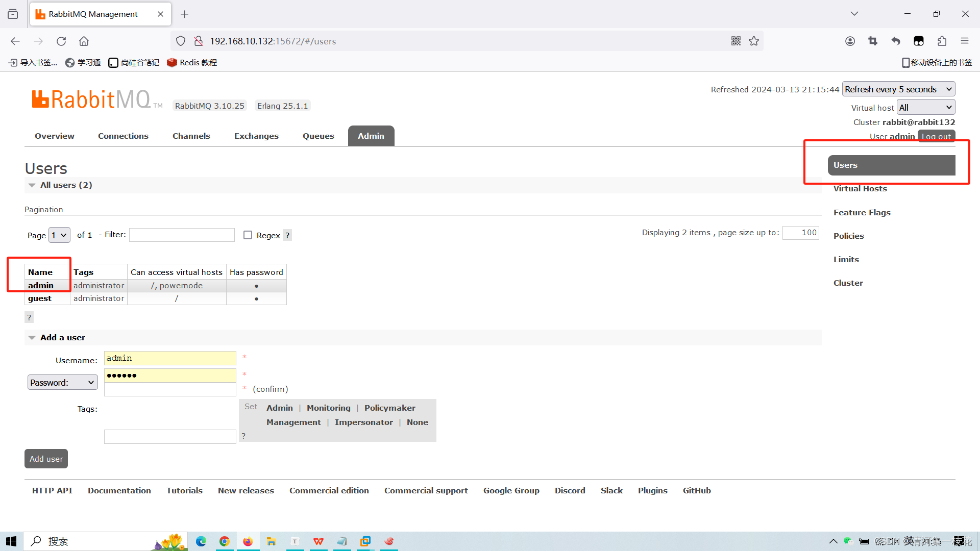This screenshot has height=551, width=980.
Task: Bookmark page with the star icon
Action: [754, 41]
